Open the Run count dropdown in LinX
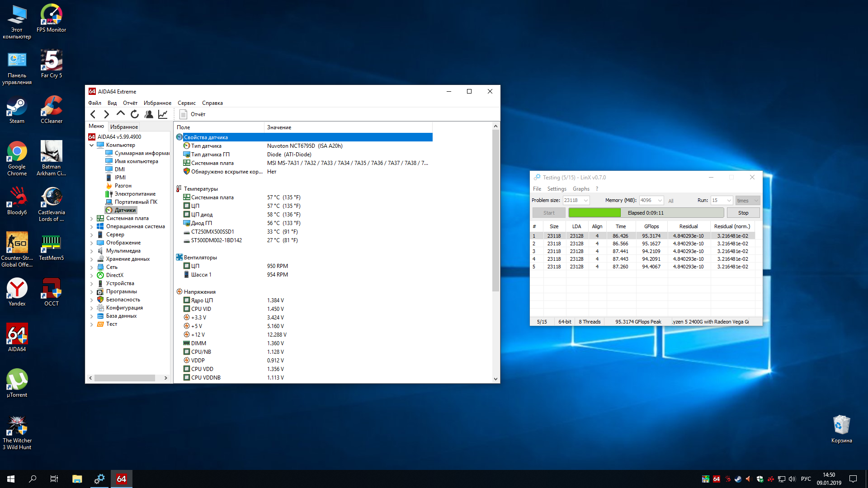This screenshot has width=868, height=488. [x=729, y=200]
